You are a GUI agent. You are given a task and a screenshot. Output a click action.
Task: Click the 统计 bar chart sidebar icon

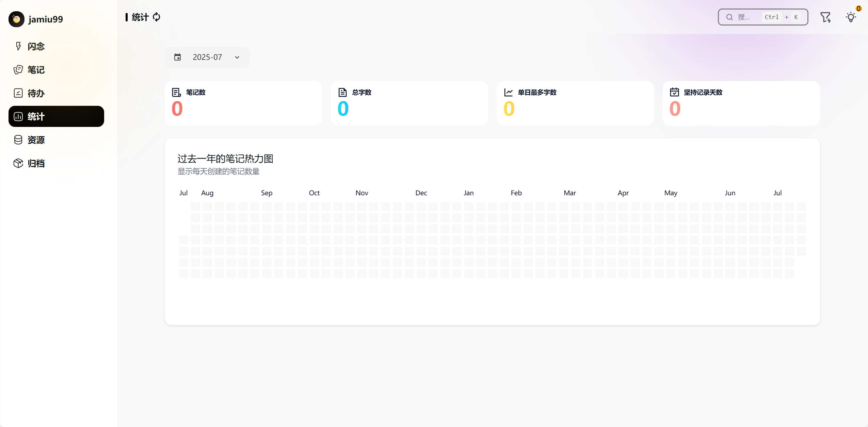(x=18, y=116)
